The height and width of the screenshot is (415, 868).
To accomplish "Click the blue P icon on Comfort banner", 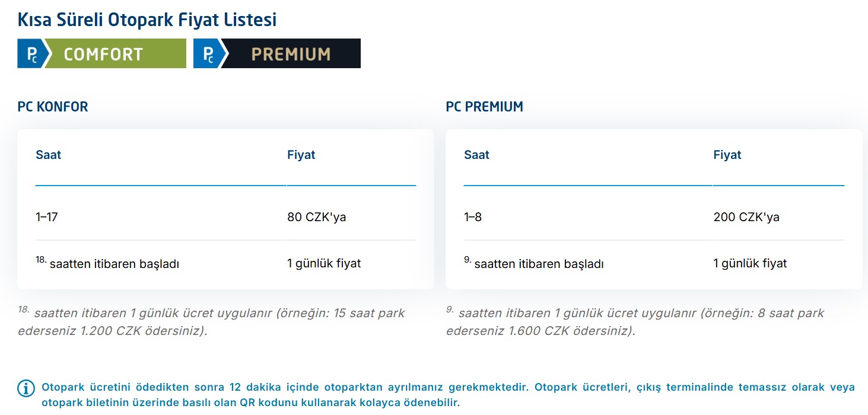I will 30,54.
